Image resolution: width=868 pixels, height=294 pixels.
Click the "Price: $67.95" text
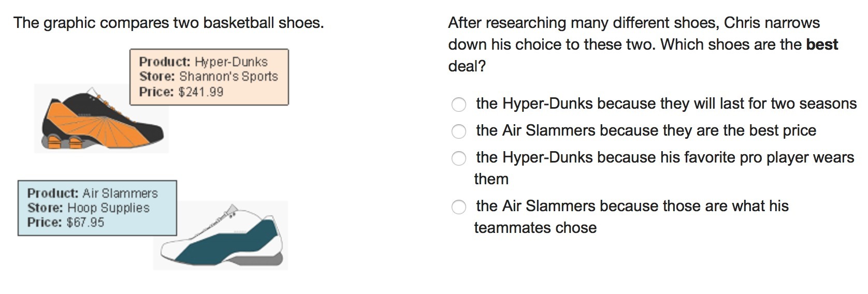pyautogui.click(x=65, y=223)
